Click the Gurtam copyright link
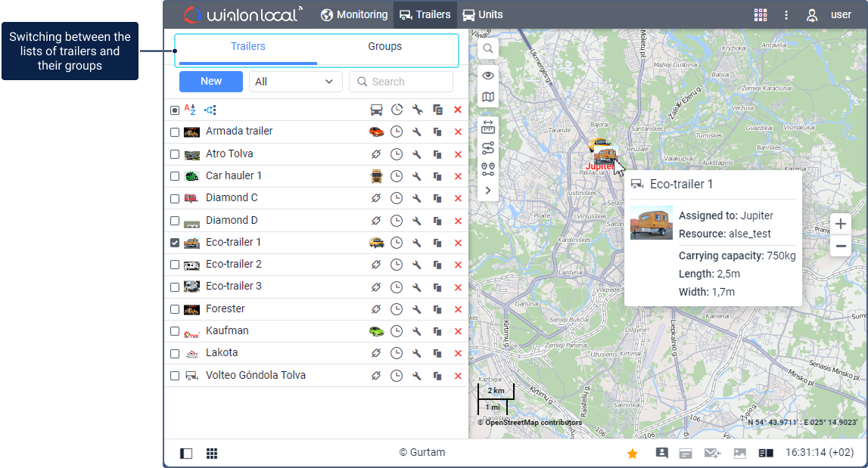The image size is (868, 468). [422, 453]
